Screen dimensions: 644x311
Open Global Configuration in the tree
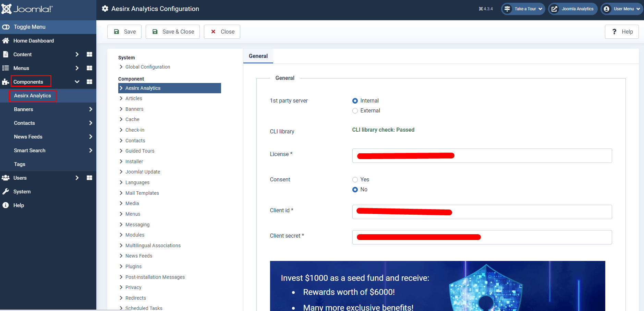point(147,67)
